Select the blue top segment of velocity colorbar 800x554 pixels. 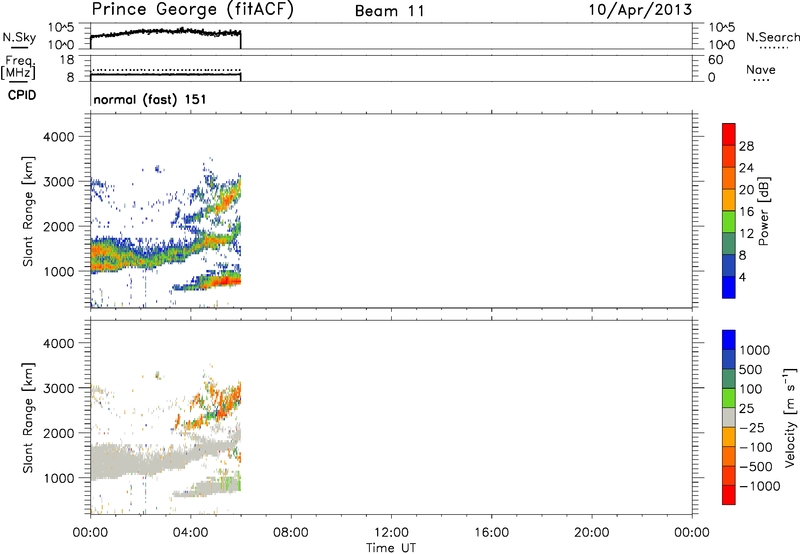point(729,340)
